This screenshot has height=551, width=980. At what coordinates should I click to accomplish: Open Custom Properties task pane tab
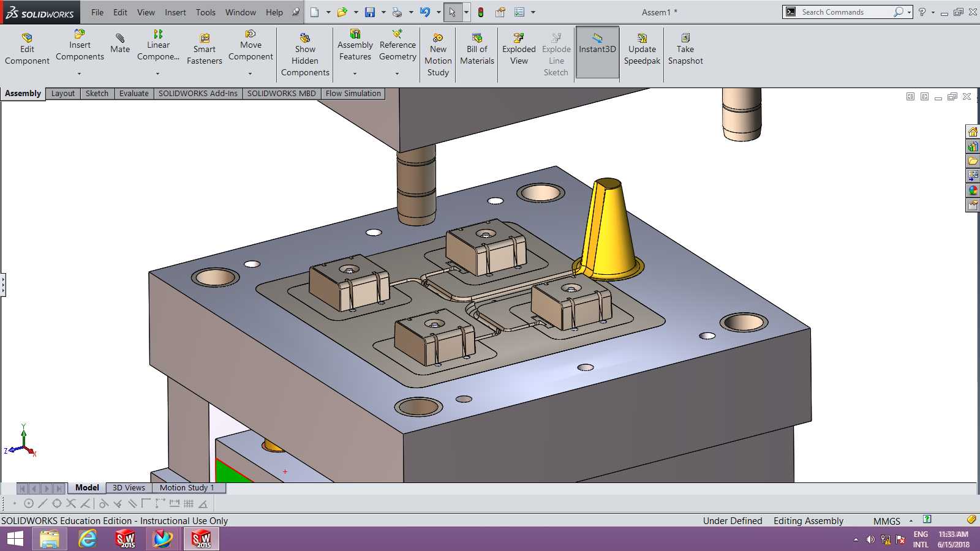(x=973, y=205)
